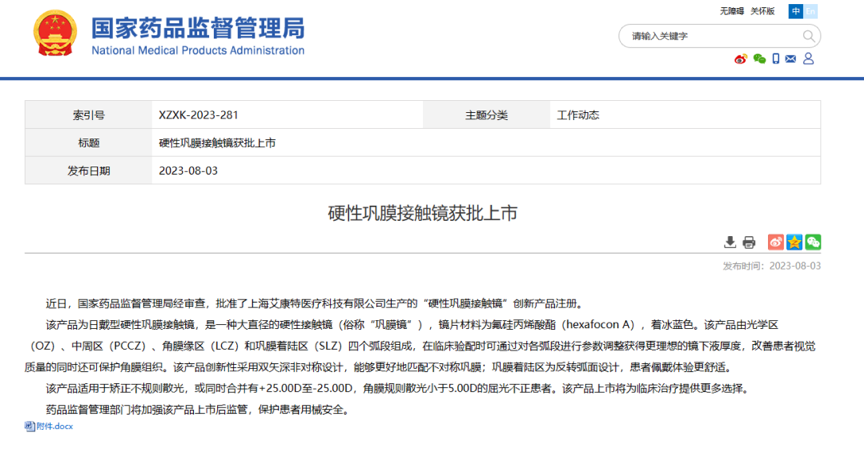The width and height of the screenshot is (864, 452).
Task: Click the user account icon
Action: coord(808,58)
